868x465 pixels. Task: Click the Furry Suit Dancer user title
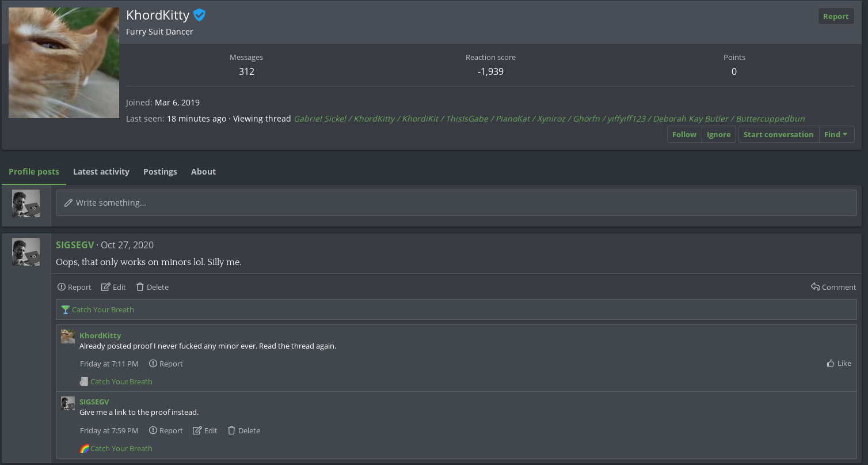159,32
